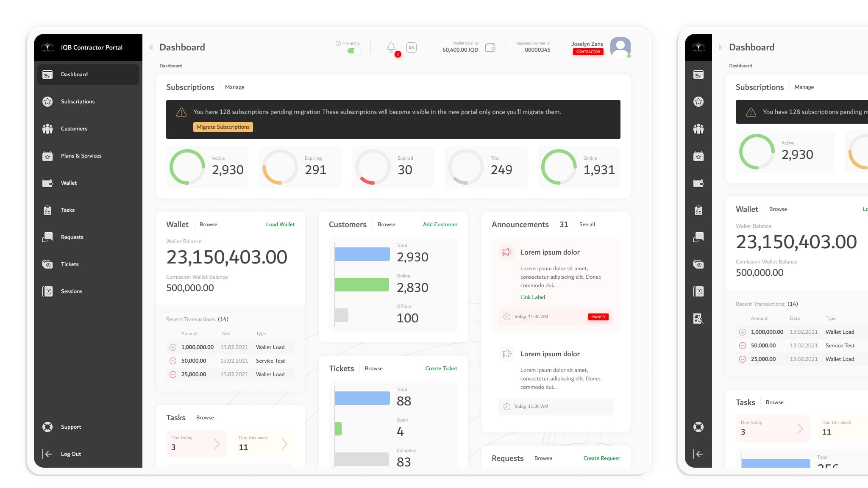This screenshot has width=868, height=488.
Task: Click pinned announcement megaphone icon
Action: (x=506, y=252)
